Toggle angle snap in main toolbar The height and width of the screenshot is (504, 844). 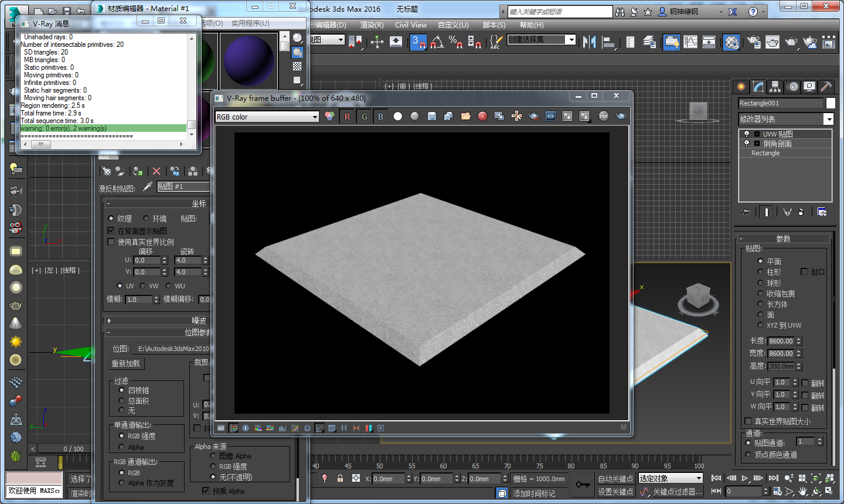tap(437, 42)
